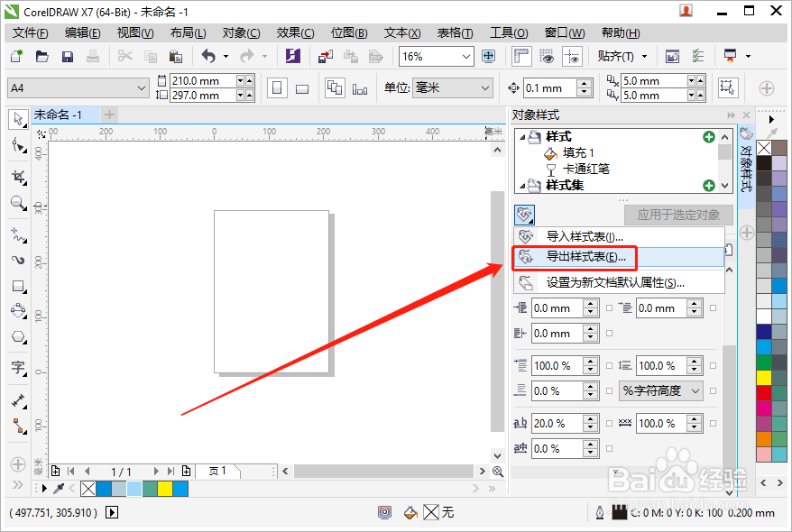Viewport: 792px width, 532px height.
Task: Pick the red swatch in color palette
Action: tap(764, 393)
